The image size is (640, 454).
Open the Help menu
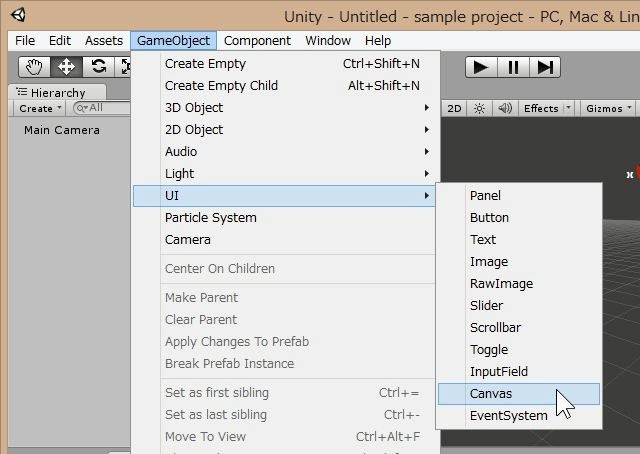pos(378,41)
